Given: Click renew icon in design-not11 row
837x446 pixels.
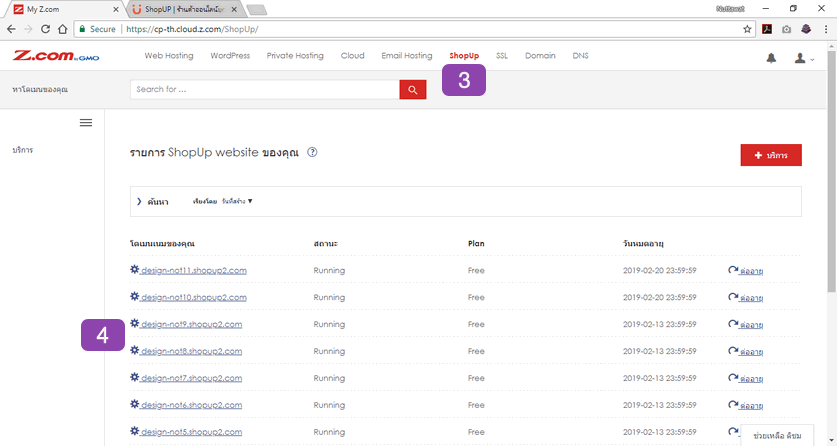Looking at the screenshot, I should 733,270.
